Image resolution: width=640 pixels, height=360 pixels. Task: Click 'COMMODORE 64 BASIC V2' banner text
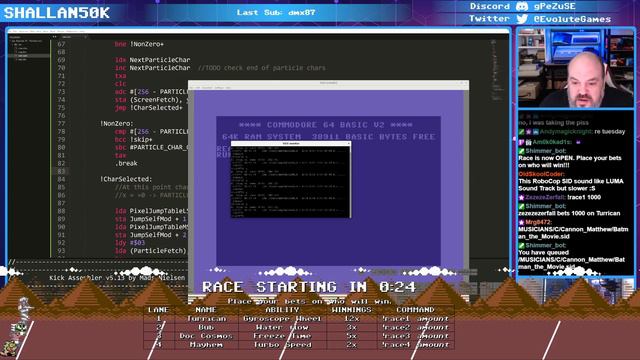pyautogui.click(x=326, y=124)
